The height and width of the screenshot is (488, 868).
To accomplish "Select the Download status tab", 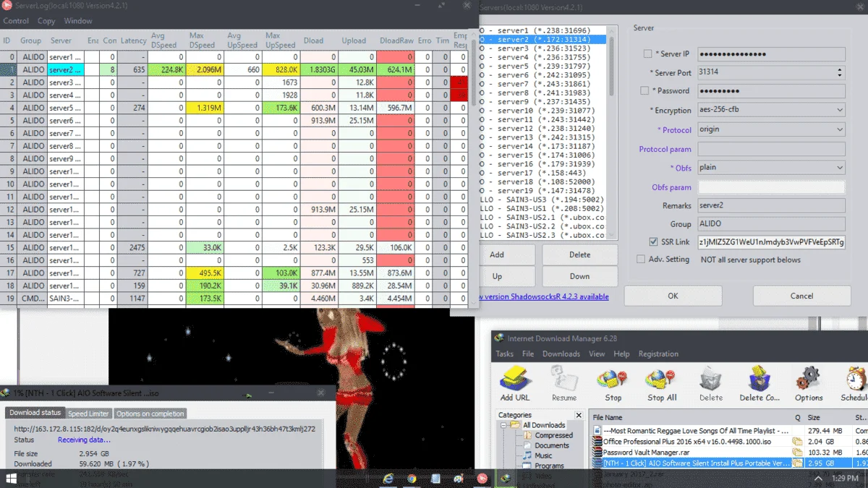I will point(35,413).
